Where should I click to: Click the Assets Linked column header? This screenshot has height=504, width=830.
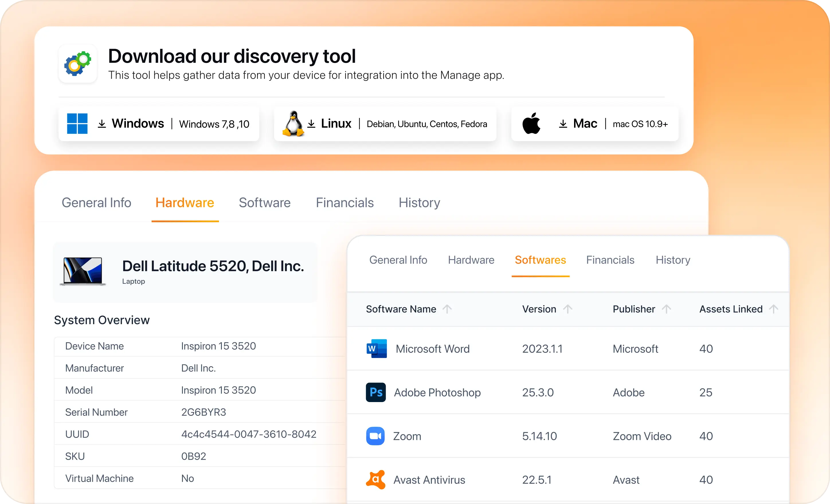(x=731, y=309)
